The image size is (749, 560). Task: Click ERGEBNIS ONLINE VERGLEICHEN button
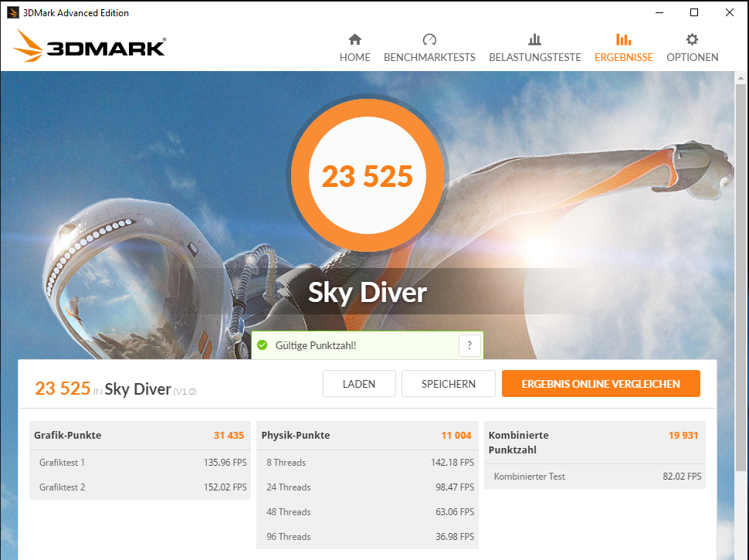[601, 384]
